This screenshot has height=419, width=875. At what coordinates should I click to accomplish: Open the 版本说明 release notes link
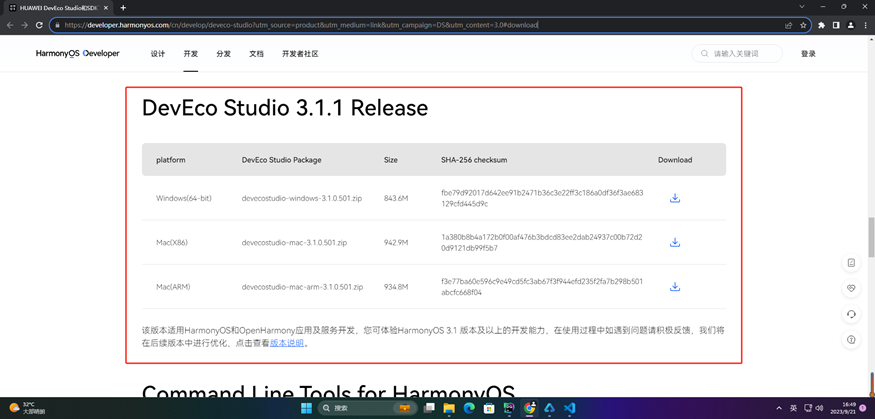click(x=287, y=343)
